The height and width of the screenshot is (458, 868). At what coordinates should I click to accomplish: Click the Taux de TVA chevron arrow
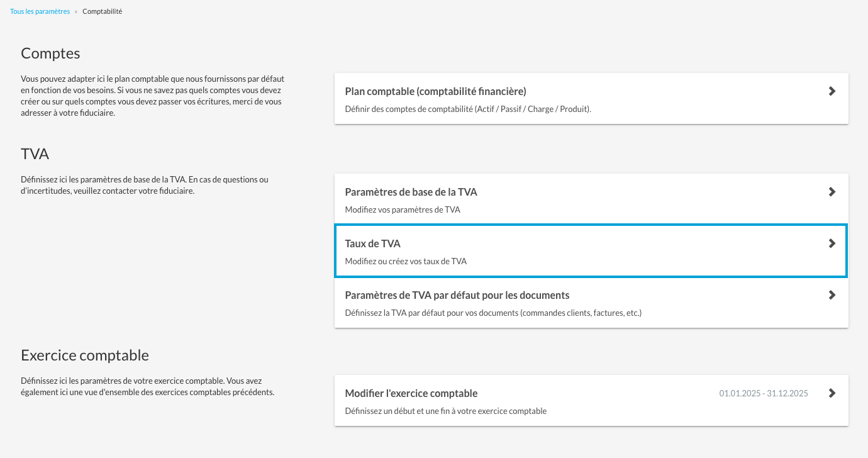(832, 243)
